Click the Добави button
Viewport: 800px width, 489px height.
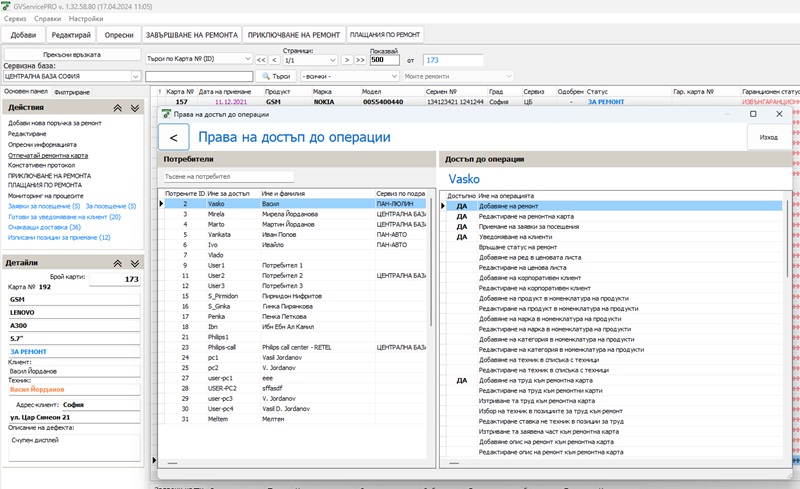[23, 35]
